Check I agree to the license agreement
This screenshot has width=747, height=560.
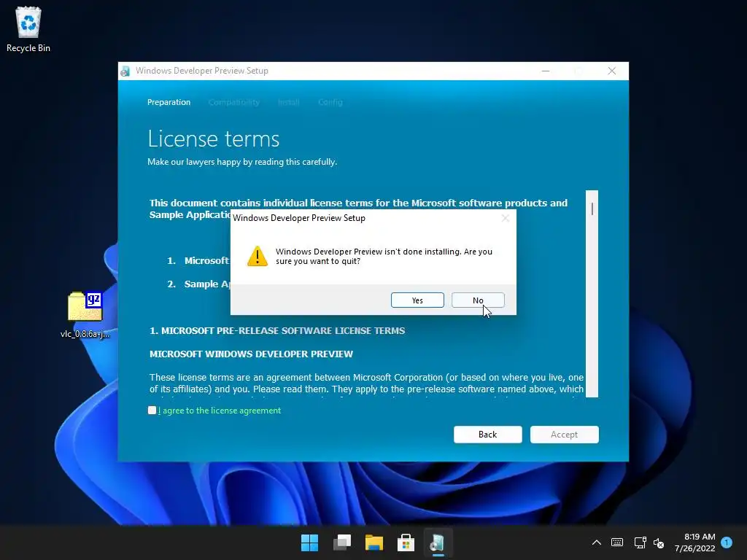coord(152,410)
